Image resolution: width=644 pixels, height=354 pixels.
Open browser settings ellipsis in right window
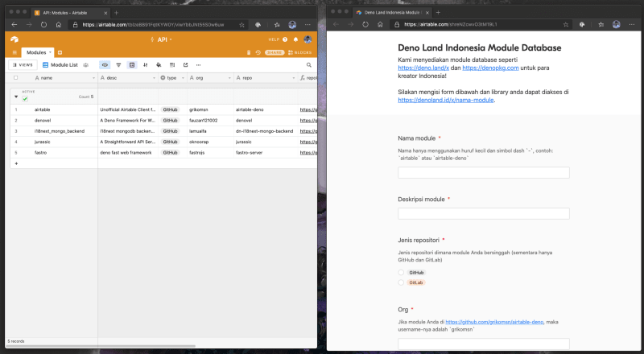pos(632,25)
